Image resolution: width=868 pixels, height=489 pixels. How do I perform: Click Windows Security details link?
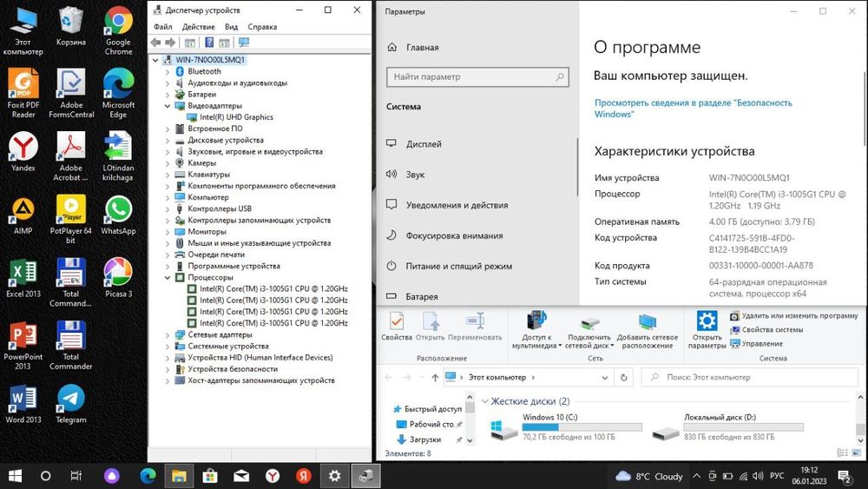pos(693,109)
